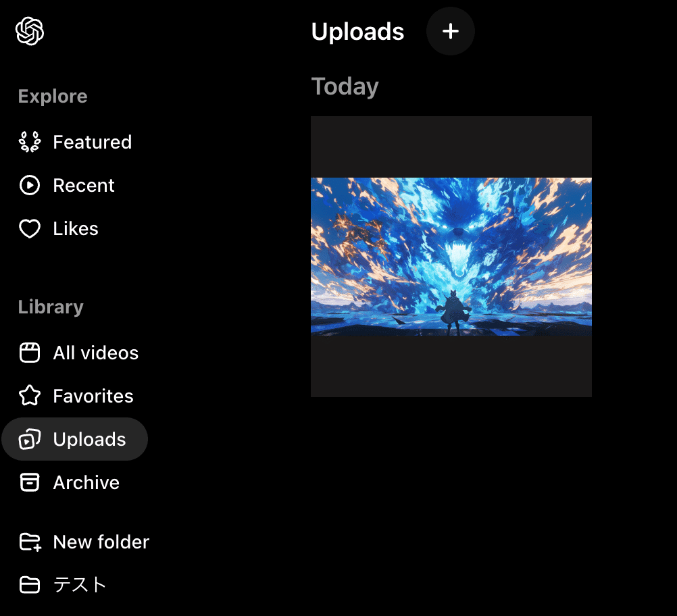
Task: Show All videos in library
Action: [x=79, y=353]
